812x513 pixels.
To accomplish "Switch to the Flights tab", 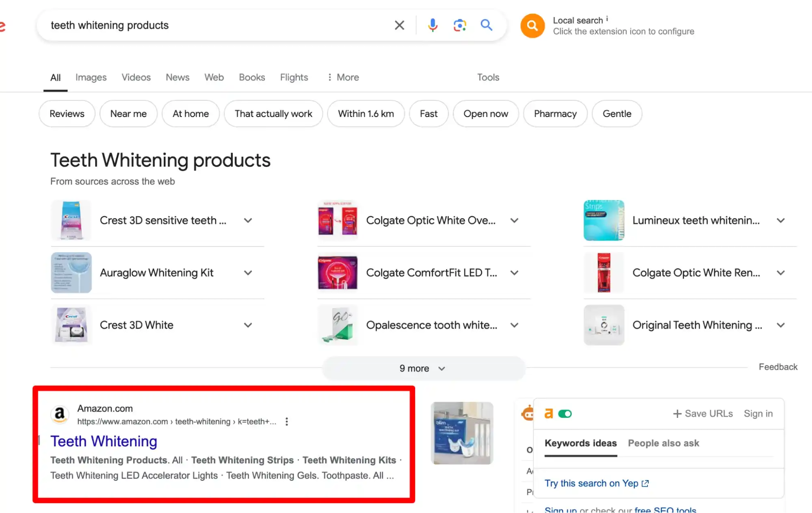I will point(294,77).
